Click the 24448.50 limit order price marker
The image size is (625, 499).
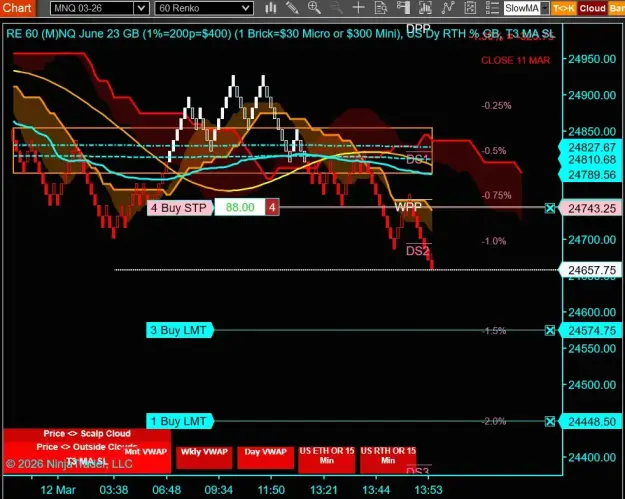coord(592,421)
